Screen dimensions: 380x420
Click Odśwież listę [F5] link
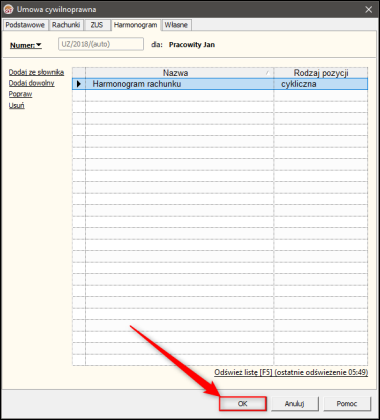291,372
